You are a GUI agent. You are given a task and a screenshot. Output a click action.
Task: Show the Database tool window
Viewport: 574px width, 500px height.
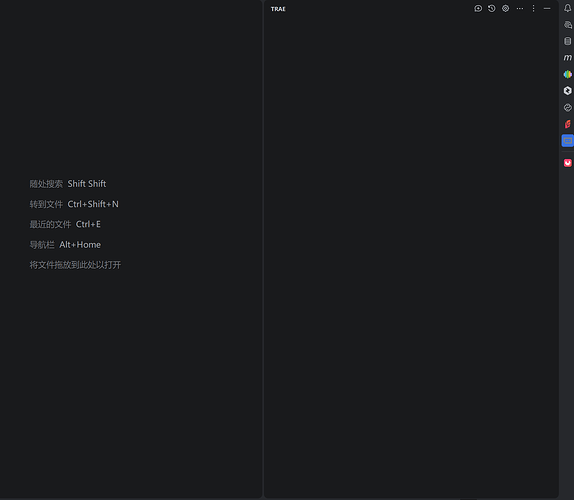point(567,41)
